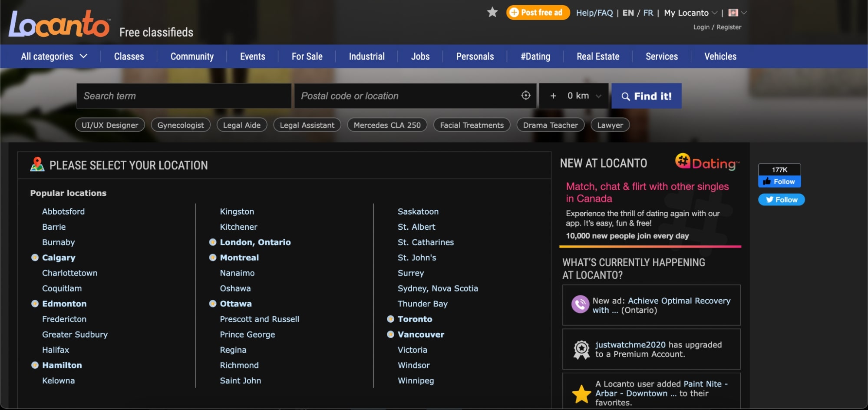Click into the Search term field

click(184, 96)
